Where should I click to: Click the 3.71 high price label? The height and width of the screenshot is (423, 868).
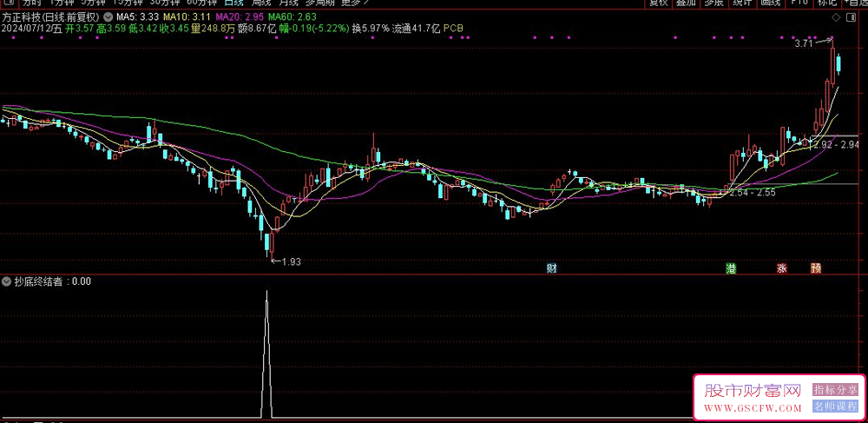(x=803, y=43)
